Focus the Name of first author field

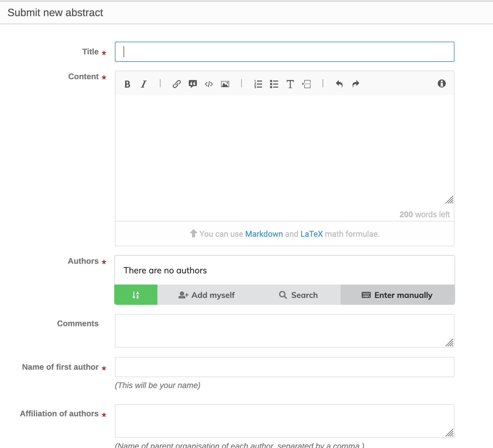coord(284,367)
